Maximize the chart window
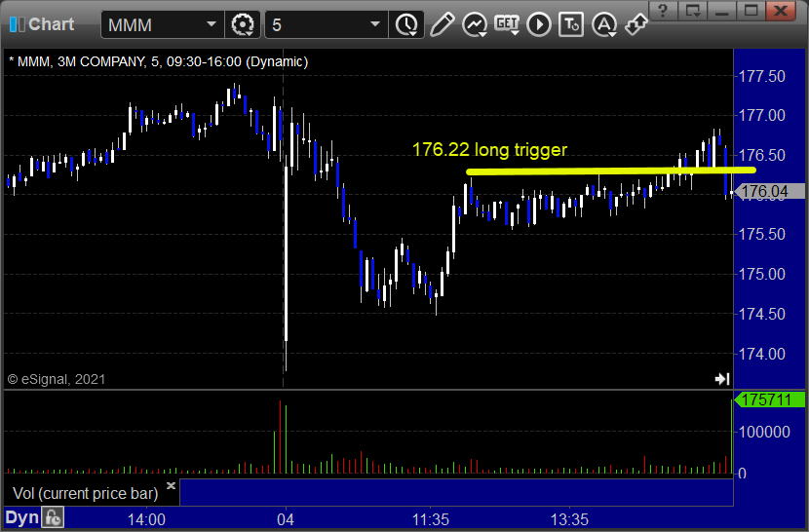Viewport: 809px width, 532px height. [x=751, y=11]
